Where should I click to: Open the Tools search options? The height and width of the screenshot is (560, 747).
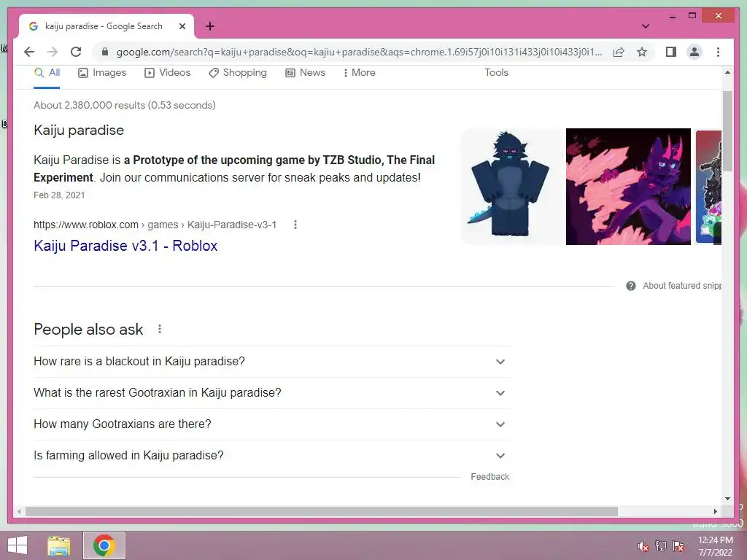pos(496,73)
